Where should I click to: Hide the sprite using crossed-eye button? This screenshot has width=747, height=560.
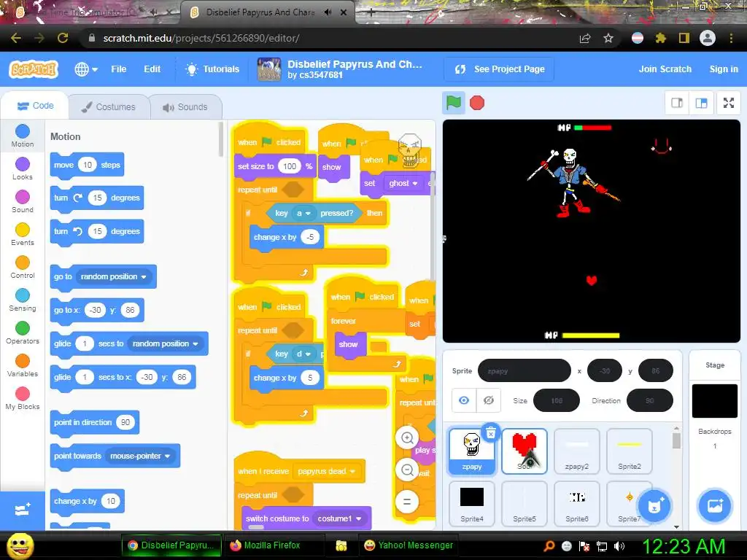(x=489, y=400)
